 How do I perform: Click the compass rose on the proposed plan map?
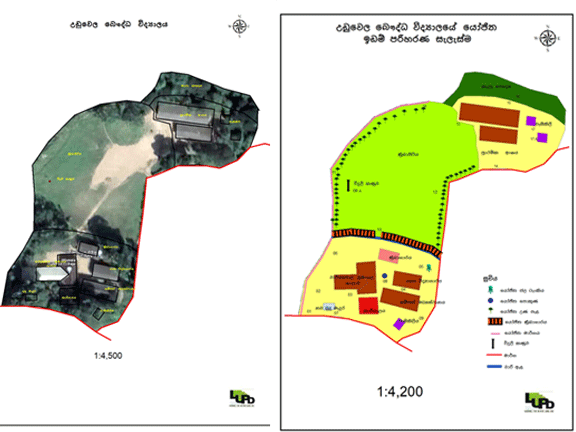548,38
